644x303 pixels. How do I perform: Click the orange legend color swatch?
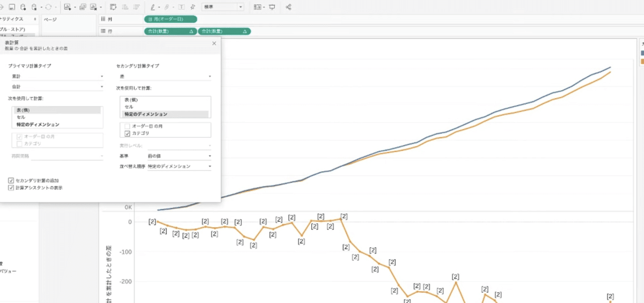(x=642, y=61)
